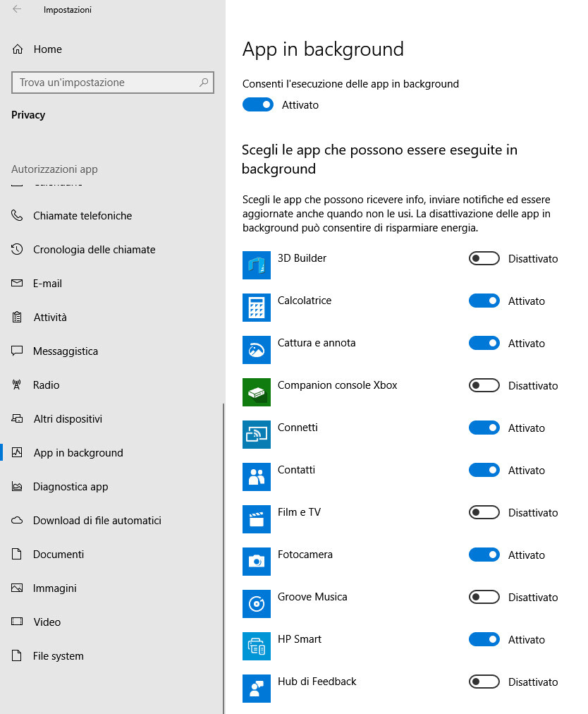Click the App in background sidebar icon
588x714 pixels.
click(x=17, y=452)
